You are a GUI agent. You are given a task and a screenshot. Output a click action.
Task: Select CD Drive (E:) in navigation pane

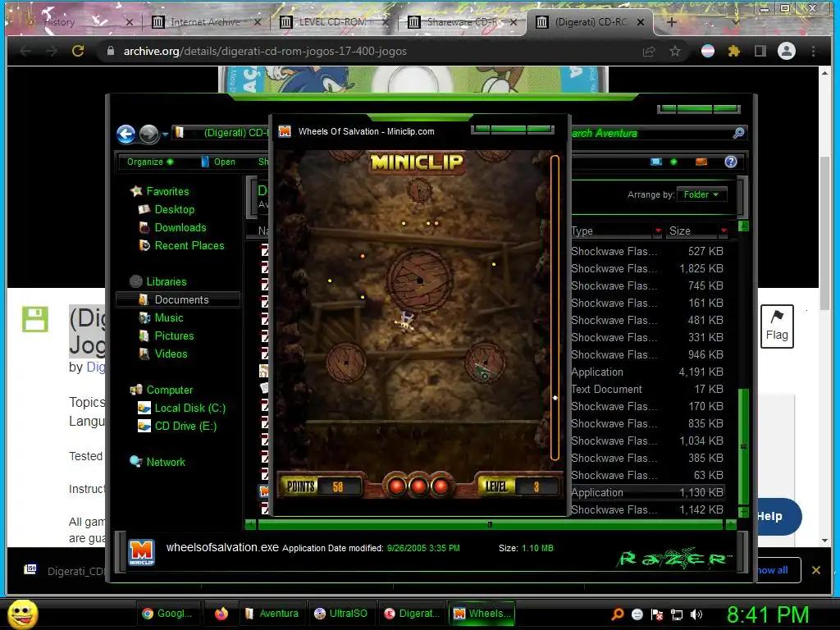186,426
